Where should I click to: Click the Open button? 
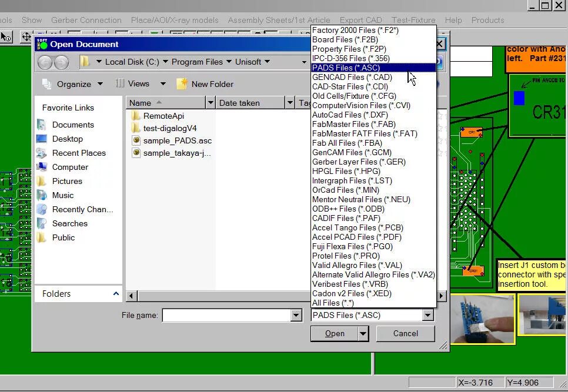pyautogui.click(x=335, y=334)
